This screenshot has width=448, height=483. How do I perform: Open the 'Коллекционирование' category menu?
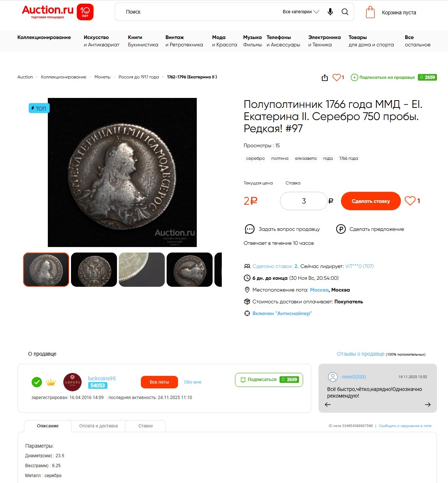44,37
